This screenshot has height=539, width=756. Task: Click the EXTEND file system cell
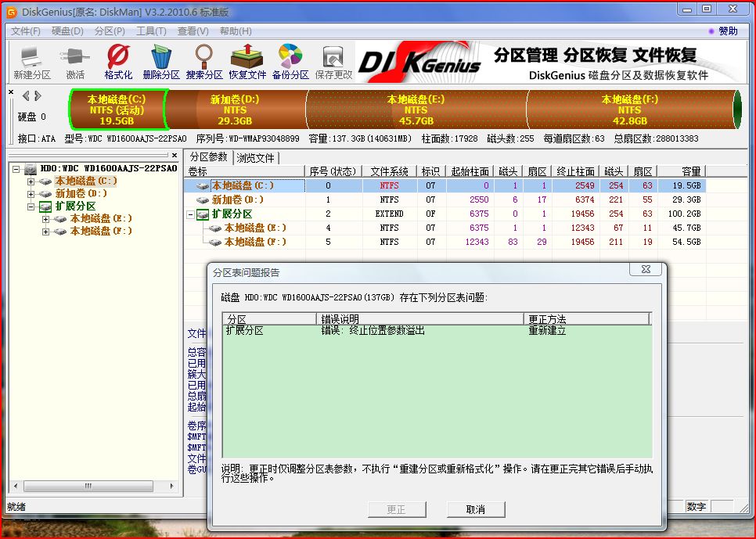pos(389,214)
